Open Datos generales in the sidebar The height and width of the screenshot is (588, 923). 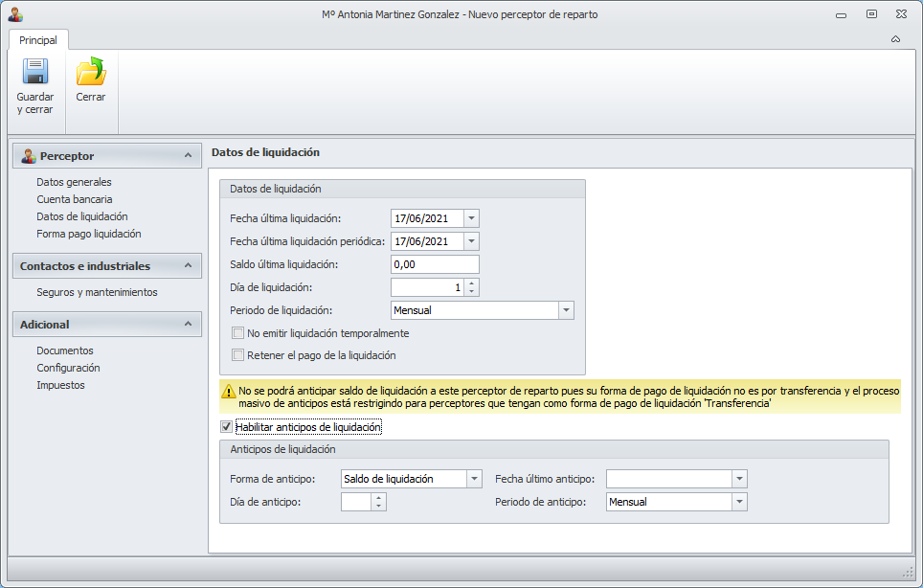pyautogui.click(x=74, y=182)
